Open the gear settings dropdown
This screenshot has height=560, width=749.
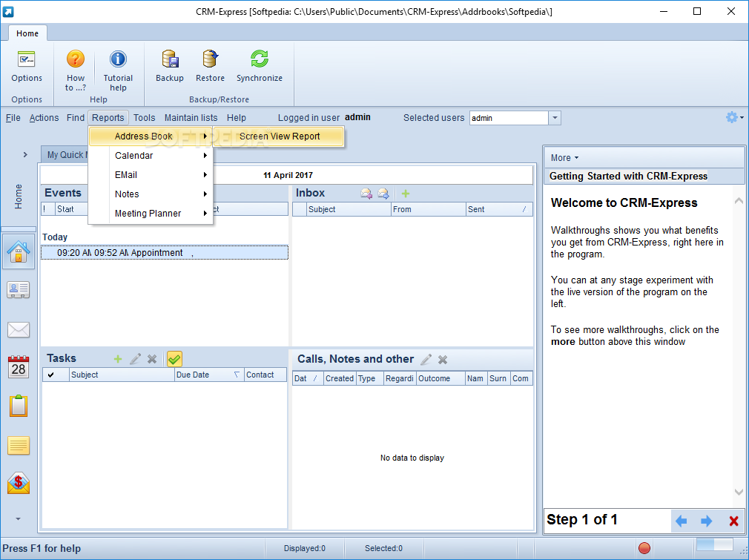click(735, 117)
